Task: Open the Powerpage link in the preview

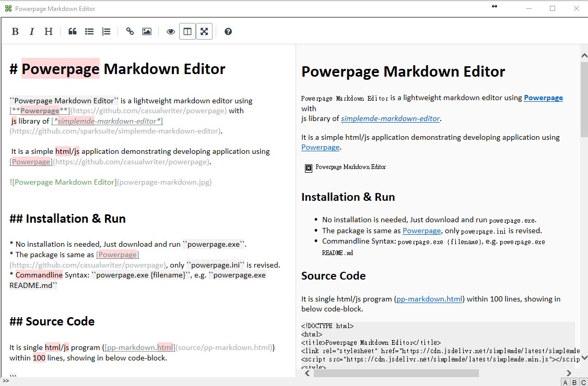Action: point(543,98)
